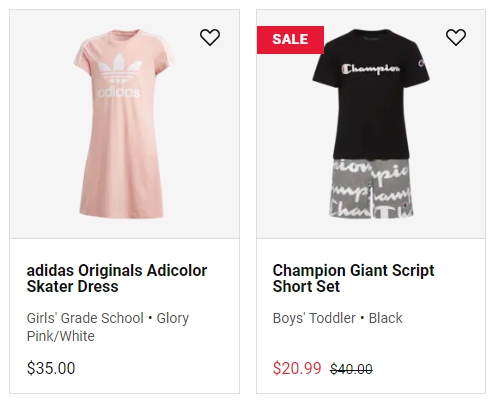Open the pink adidas dress product image
Viewport: 495px width, 403px height.
coord(123,124)
